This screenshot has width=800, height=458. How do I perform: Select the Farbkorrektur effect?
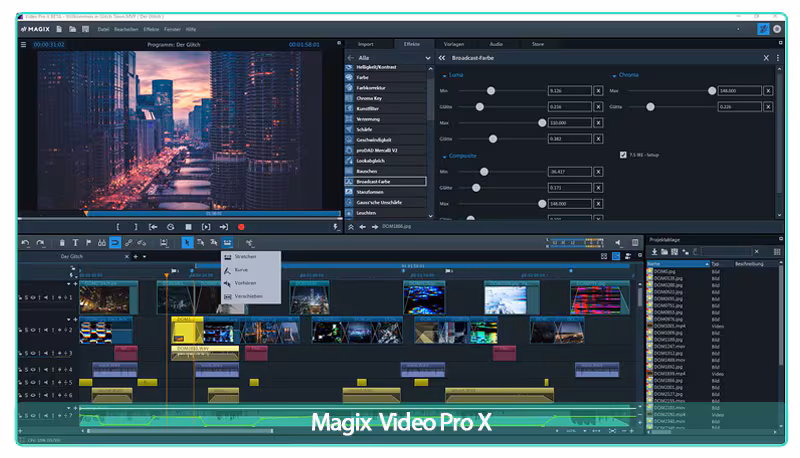point(386,88)
